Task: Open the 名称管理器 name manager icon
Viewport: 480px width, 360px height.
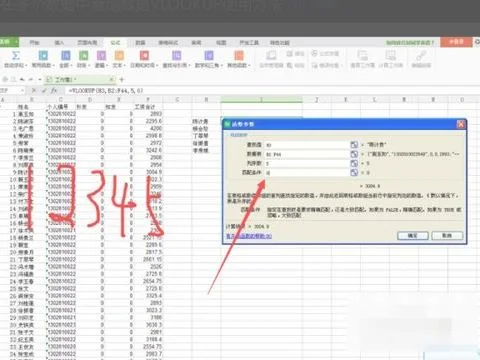Action: tap(271, 55)
